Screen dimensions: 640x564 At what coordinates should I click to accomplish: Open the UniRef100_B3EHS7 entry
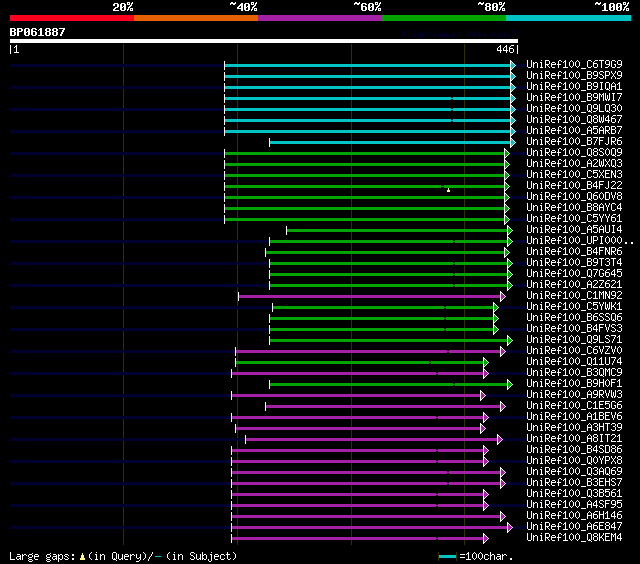pyautogui.click(x=574, y=483)
